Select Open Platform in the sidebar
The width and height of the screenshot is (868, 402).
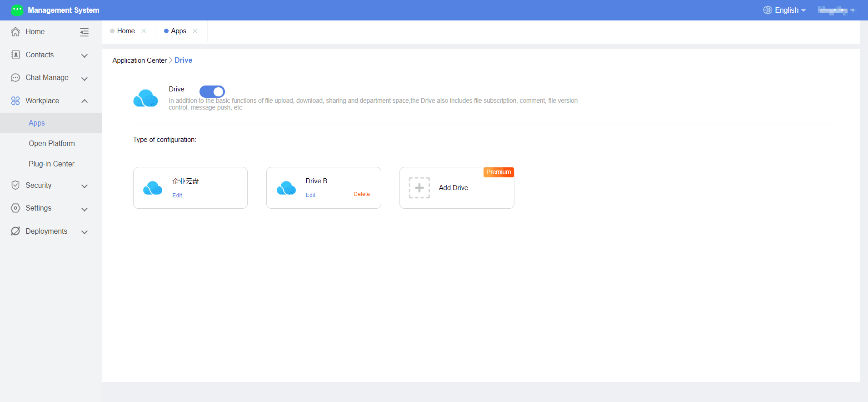point(51,143)
